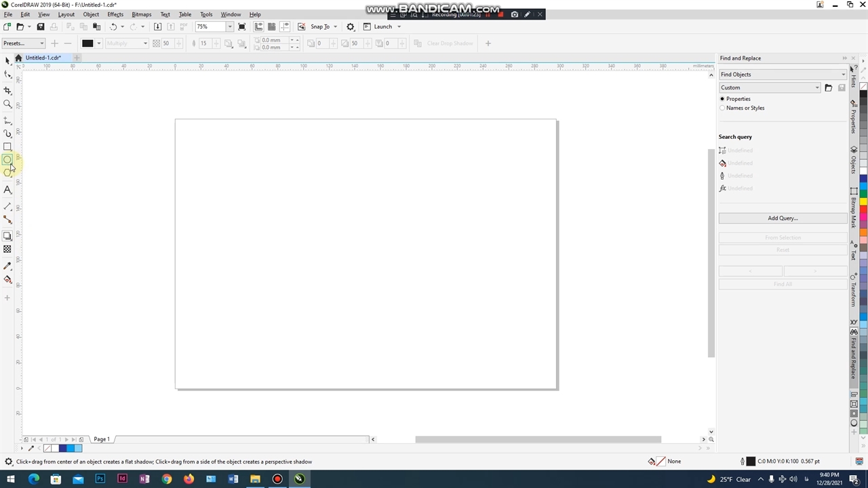Select the Rectangle tool

[7, 147]
